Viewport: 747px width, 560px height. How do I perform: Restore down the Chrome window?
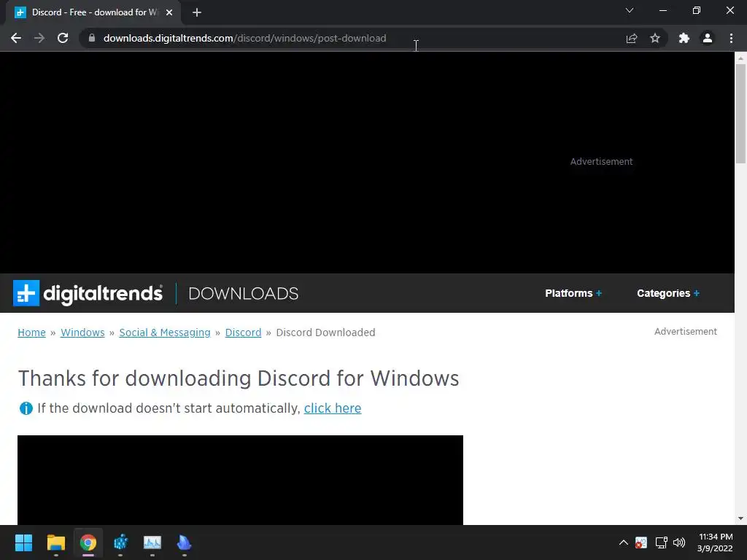697,10
